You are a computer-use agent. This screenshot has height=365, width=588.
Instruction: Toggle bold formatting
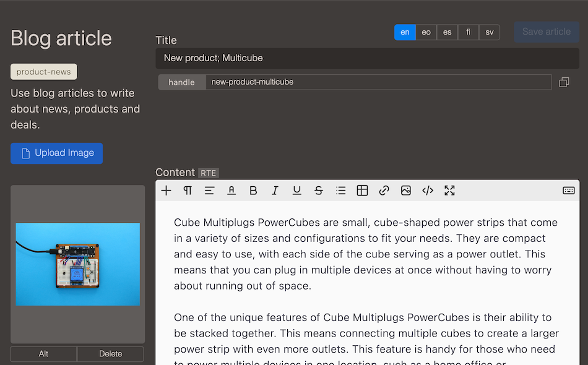click(253, 191)
